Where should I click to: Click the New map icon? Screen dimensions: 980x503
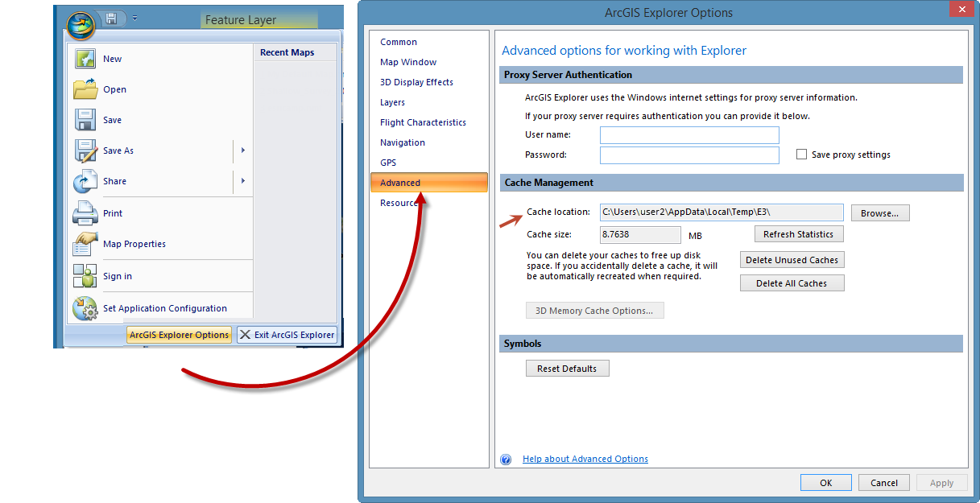tap(85, 59)
